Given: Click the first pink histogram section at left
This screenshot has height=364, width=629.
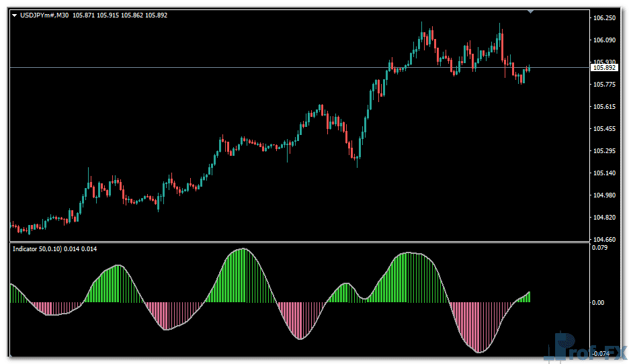Looking at the screenshot, I should click(x=43, y=308).
